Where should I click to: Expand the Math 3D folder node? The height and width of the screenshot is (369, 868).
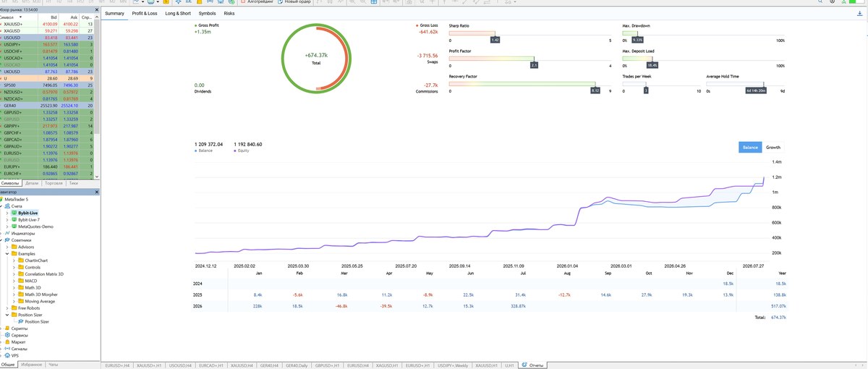coord(14,288)
